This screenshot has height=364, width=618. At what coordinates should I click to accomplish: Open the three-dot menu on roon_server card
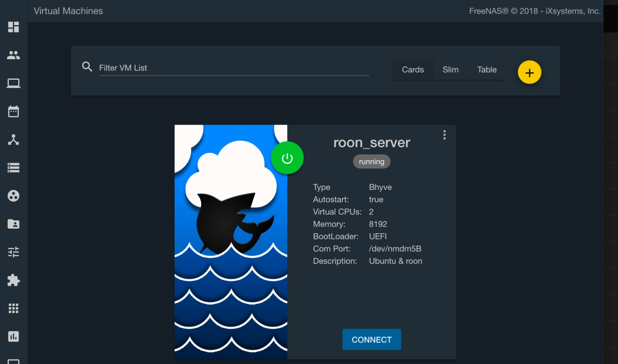(444, 135)
